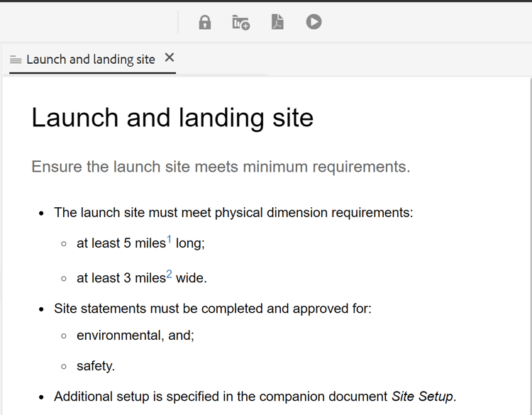
Task: Click the lock icon in the toolbar
Action: click(204, 23)
